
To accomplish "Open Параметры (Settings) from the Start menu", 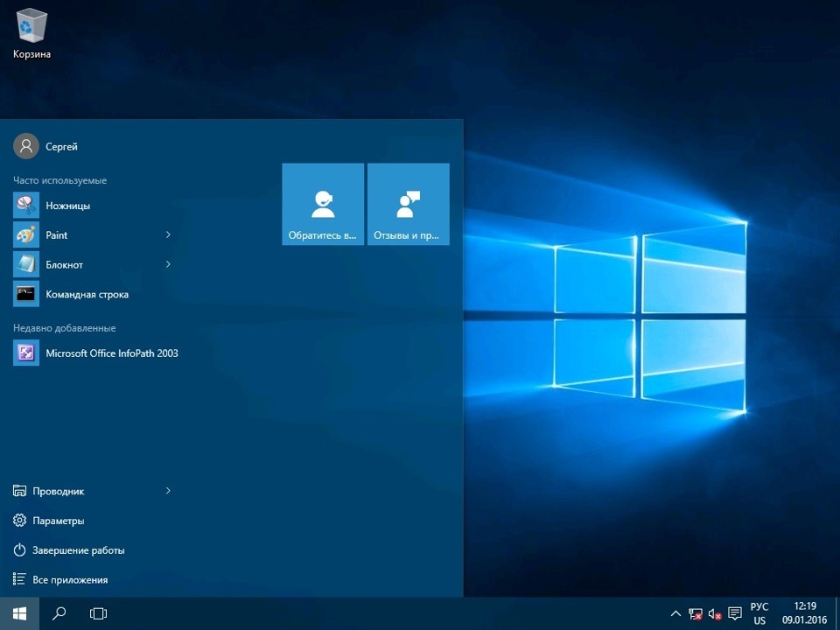I will (58, 521).
